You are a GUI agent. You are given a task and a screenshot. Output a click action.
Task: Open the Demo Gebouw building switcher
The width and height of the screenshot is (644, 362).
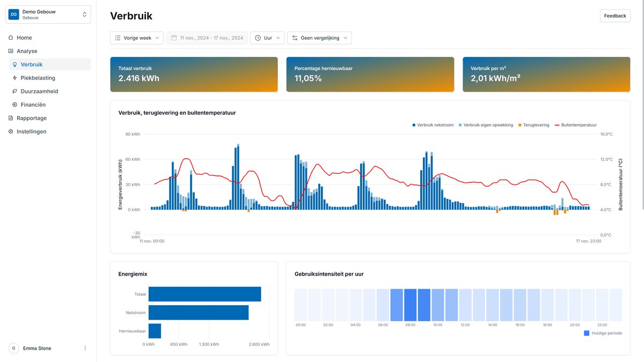48,14
